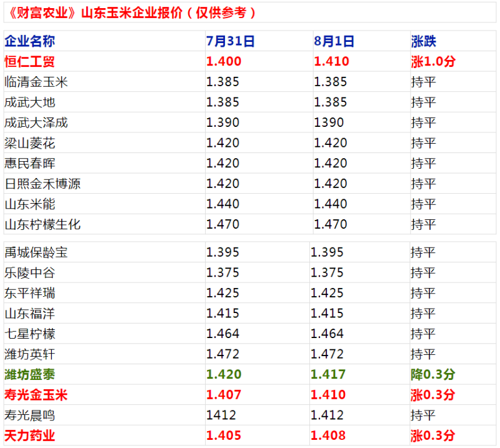Select the 日照金禾博源 company name
500x448 pixels.
click(x=42, y=184)
